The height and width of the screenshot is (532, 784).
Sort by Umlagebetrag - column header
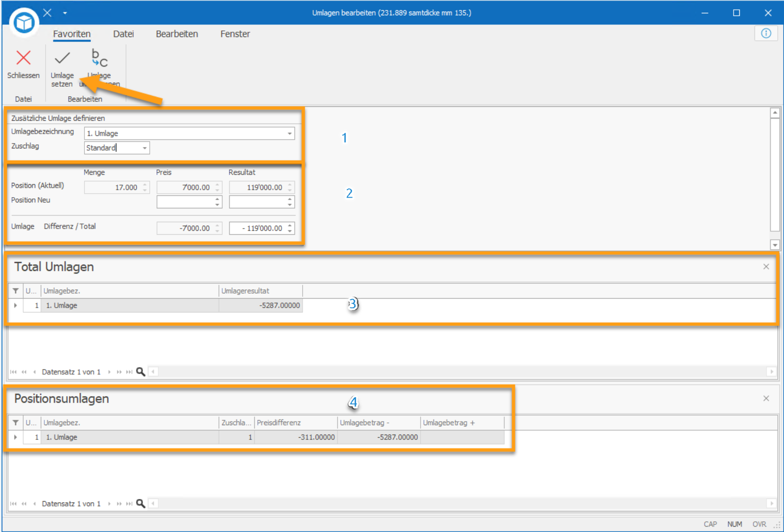point(379,422)
